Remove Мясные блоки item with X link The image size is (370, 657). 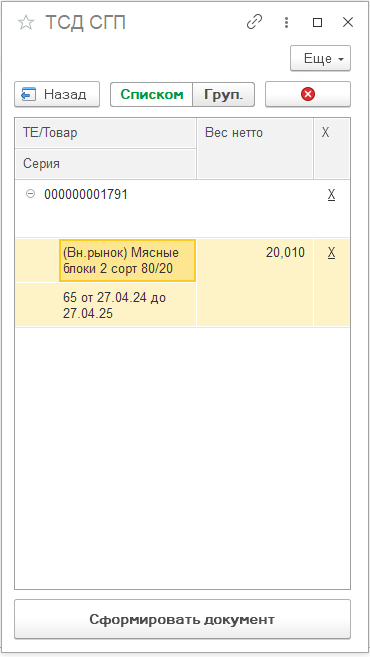[331, 253]
